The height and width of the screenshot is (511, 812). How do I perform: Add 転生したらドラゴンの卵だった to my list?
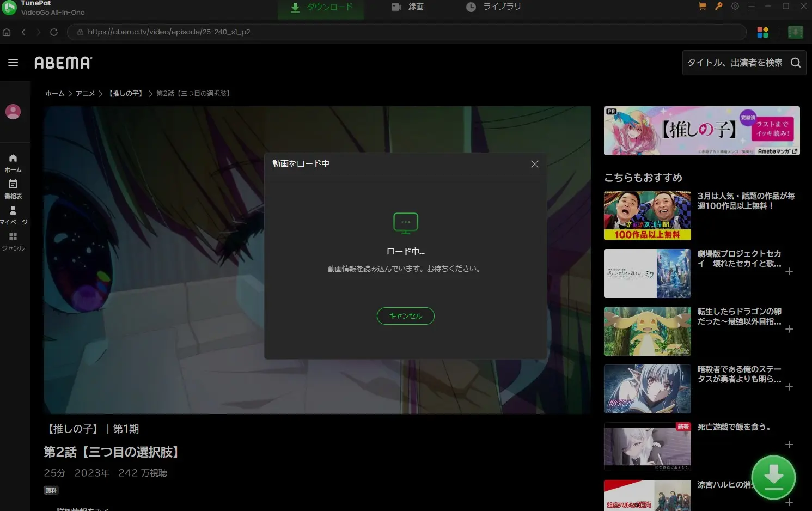(789, 329)
